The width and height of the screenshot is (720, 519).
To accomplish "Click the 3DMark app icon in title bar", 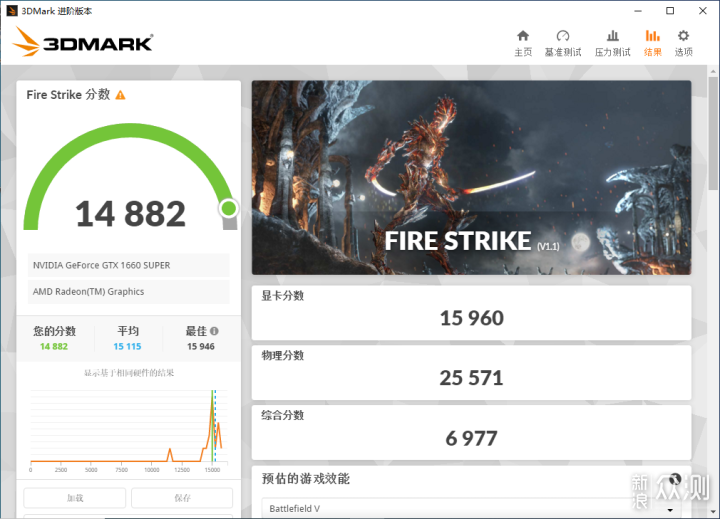I will (12, 11).
